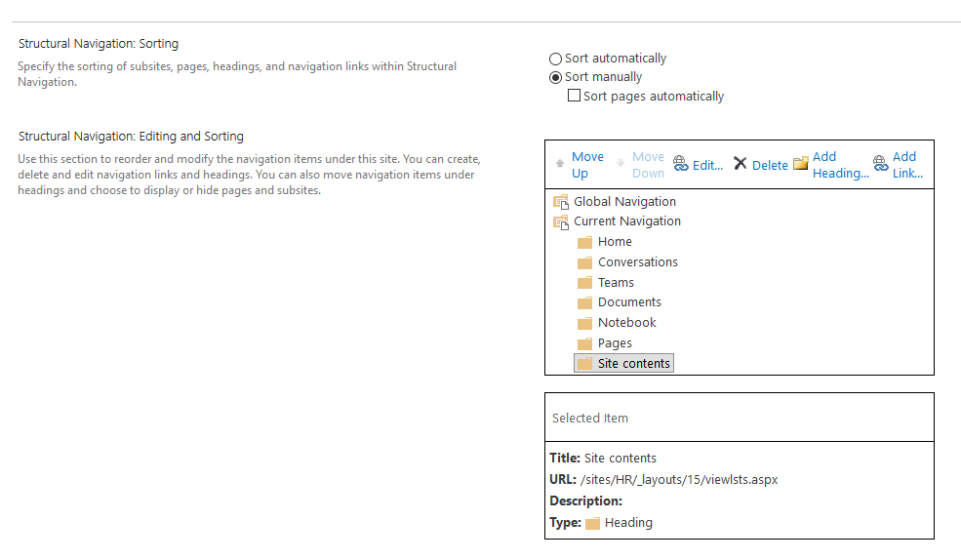This screenshot has width=961, height=560.
Task: Click the Notebook folder icon
Action: coord(584,323)
